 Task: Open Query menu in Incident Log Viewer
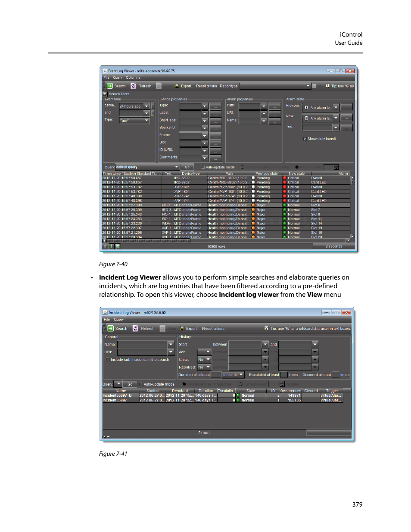pyautogui.click(x=119, y=320)
